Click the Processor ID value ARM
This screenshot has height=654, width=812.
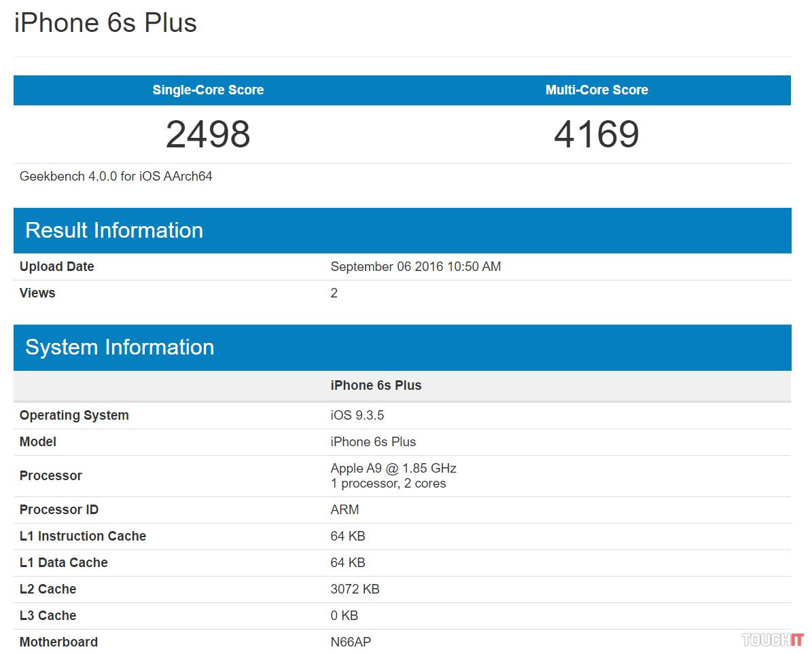pos(345,510)
